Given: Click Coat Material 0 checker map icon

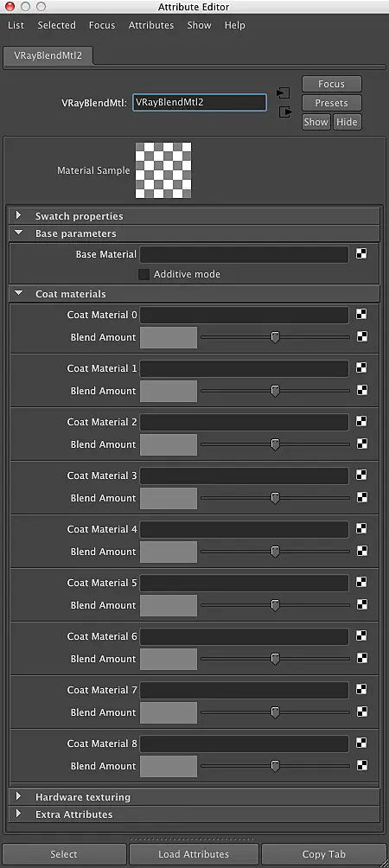Looking at the screenshot, I should click(x=361, y=315).
